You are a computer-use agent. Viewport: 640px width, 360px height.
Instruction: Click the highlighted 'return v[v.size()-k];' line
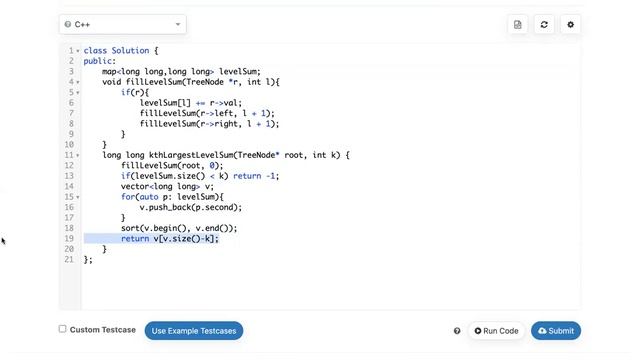point(170,238)
